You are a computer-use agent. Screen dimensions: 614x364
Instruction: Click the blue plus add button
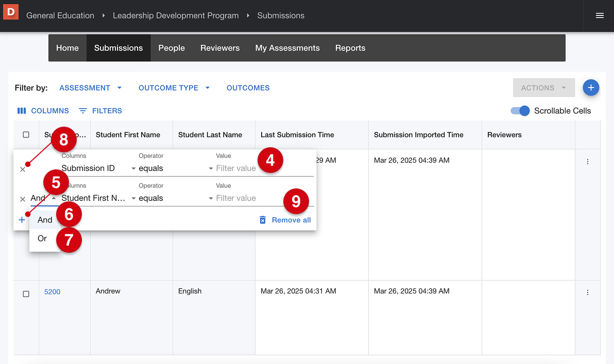pyautogui.click(x=591, y=88)
